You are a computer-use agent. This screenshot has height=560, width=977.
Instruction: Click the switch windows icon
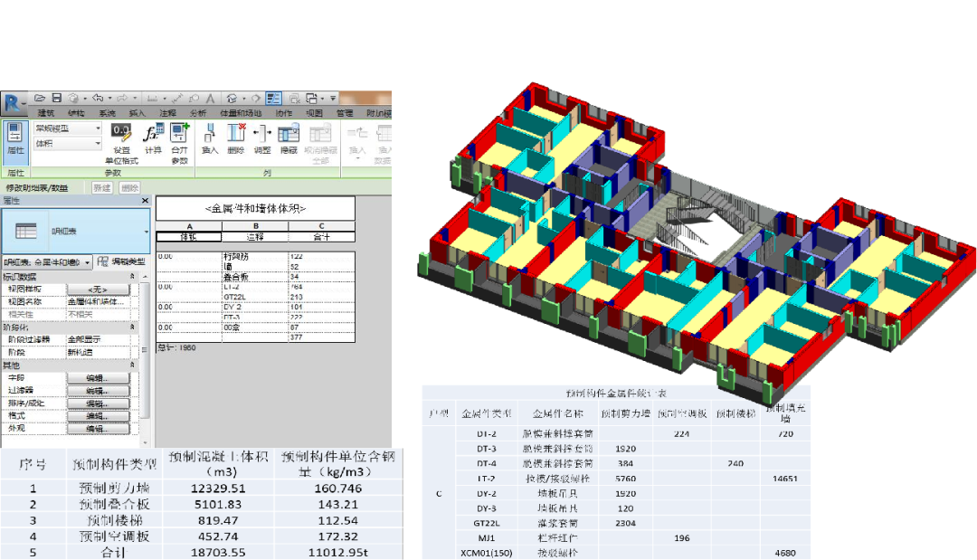tap(312, 99)
